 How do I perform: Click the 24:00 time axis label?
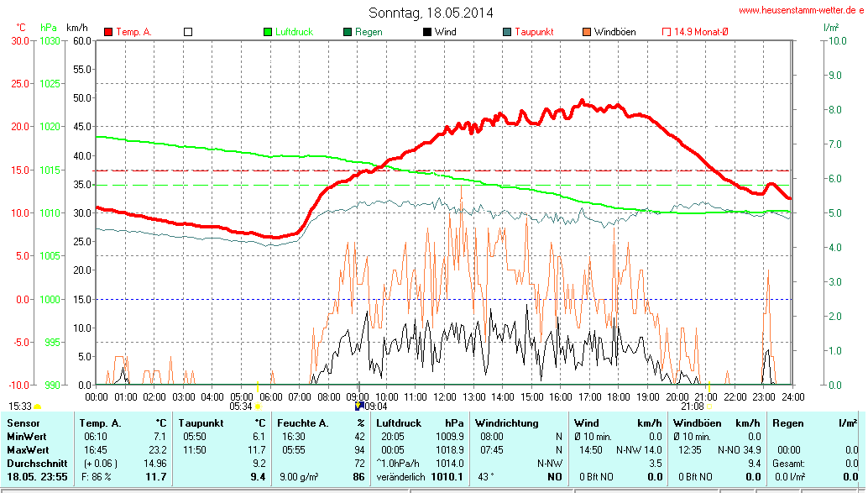pyautogui.click(x=792, y=397)
